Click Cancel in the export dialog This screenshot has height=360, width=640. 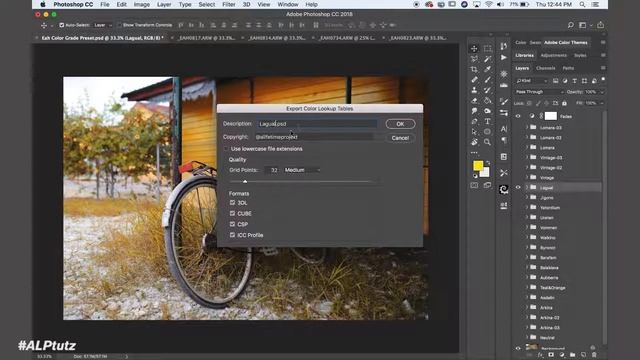pyautogui.click(x=400, y=138)
